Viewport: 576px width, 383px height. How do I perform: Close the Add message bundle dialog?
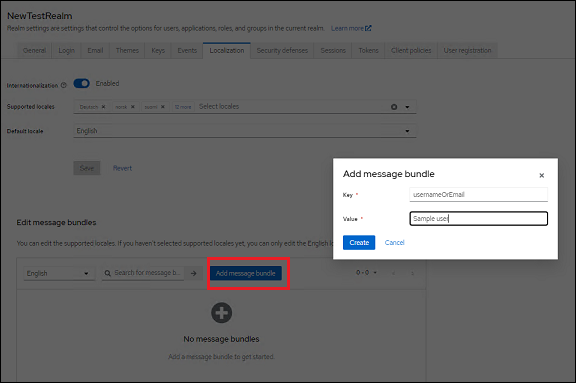[541, 176]
